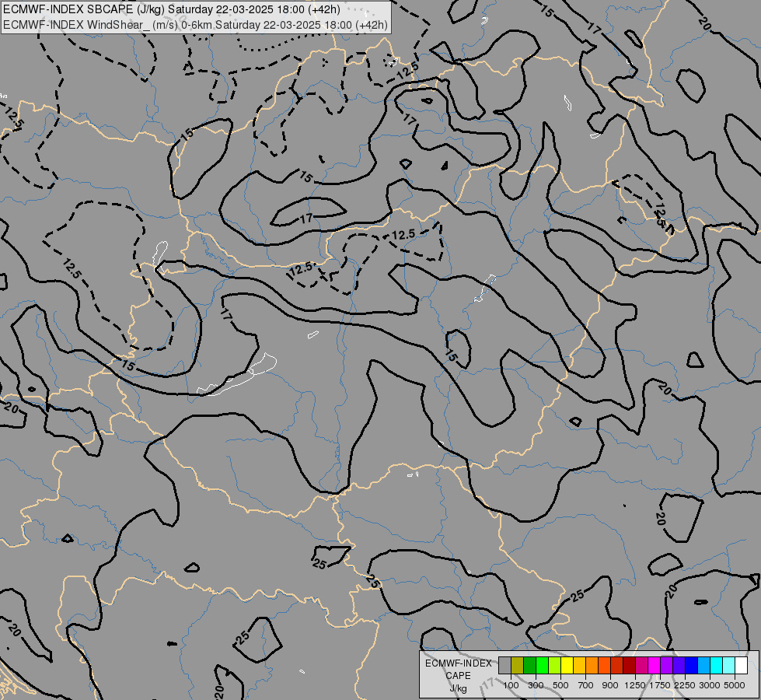The image size is (761, 700).
Task: Click the legend value 100
Action: [x=511, y=685]
